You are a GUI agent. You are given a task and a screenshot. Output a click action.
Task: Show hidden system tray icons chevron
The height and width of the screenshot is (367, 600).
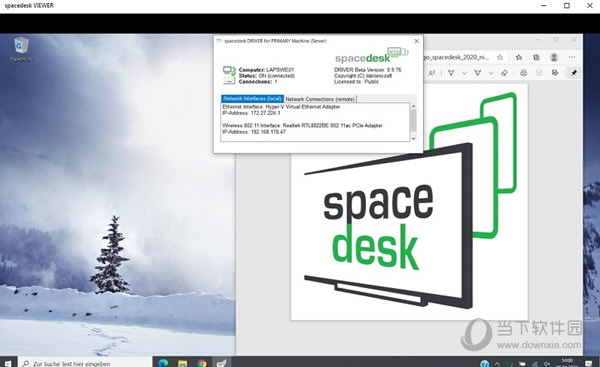497,364
